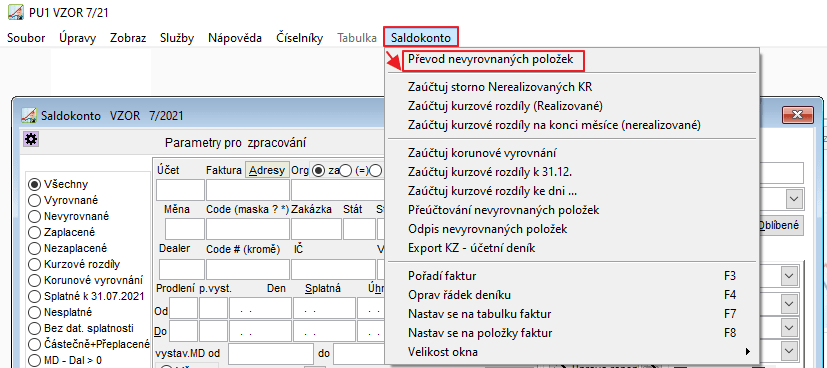Open the Číselníky menu
The height and width of the screenshot is (368, 827).
coord(300,38)
